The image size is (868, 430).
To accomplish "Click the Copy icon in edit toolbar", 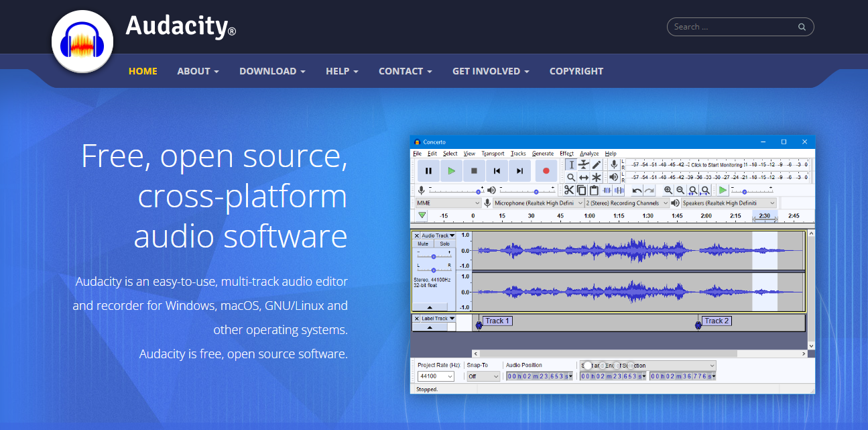I will coord(582,190).
